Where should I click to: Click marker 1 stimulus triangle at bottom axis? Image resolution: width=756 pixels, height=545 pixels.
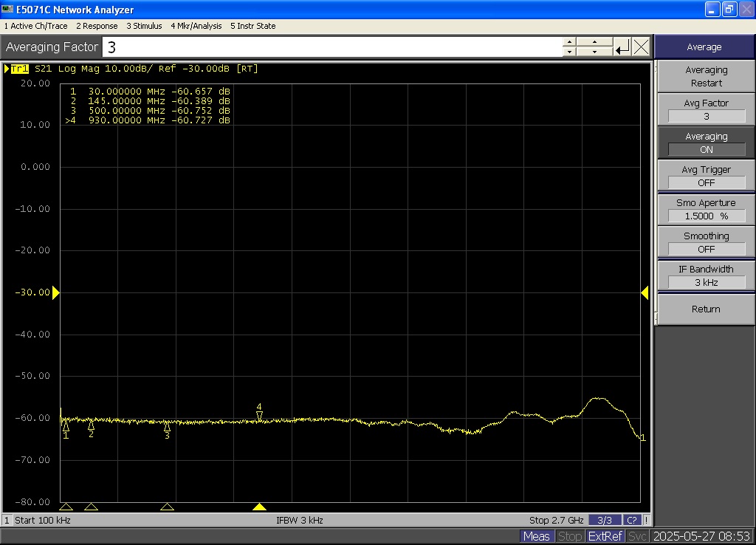(66, 507)
